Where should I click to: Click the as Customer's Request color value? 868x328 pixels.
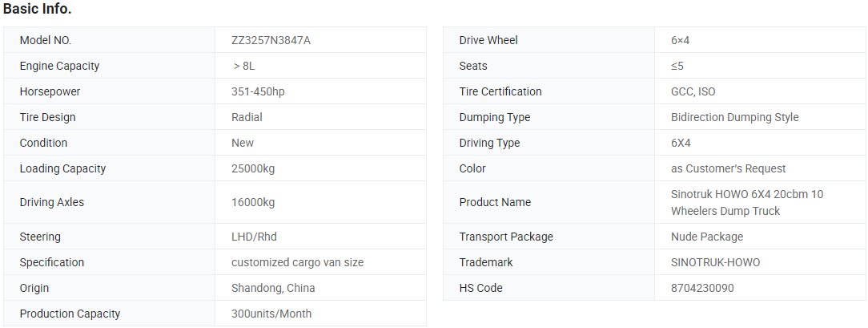coord(728,168)
